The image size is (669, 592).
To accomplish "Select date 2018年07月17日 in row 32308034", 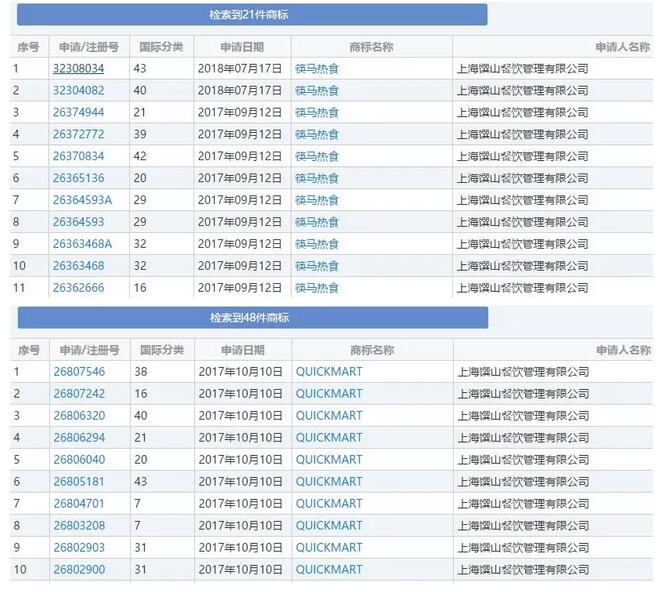I will (x=240, y=69).
